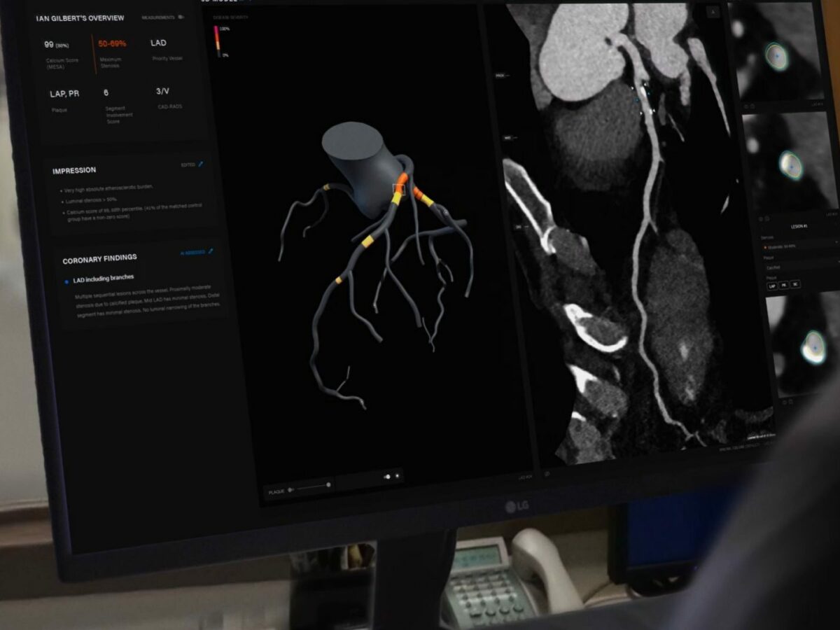Select the LAP plaque tag button
This screenshot has width=840, height=630.
click(772, 286)
